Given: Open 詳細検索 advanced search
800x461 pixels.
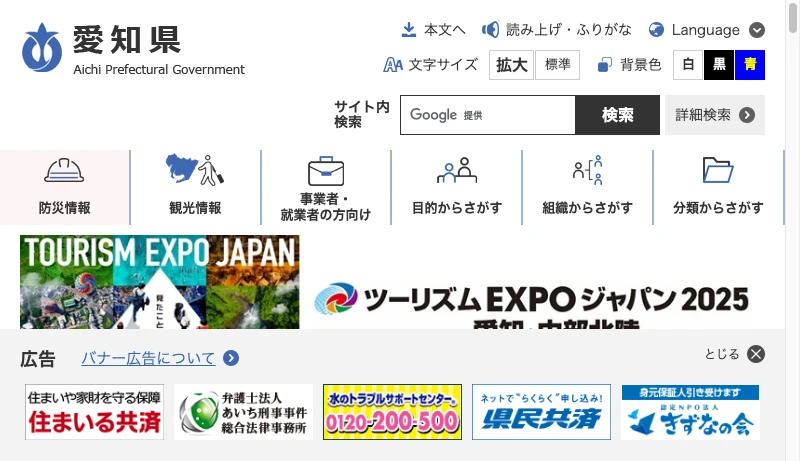Looking at the screenshot, I should 715,115.
